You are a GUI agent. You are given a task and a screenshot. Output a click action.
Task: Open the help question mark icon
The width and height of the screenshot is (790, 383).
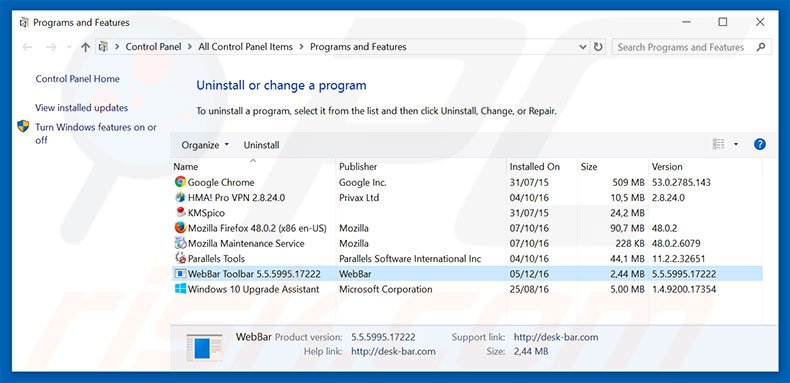click(x=760, y=145)
